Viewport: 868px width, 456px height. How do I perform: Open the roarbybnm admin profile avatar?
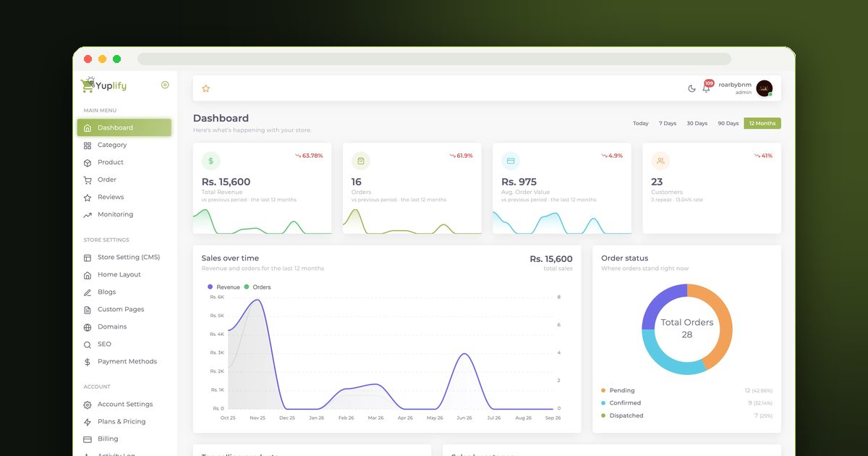pos(765,88)
